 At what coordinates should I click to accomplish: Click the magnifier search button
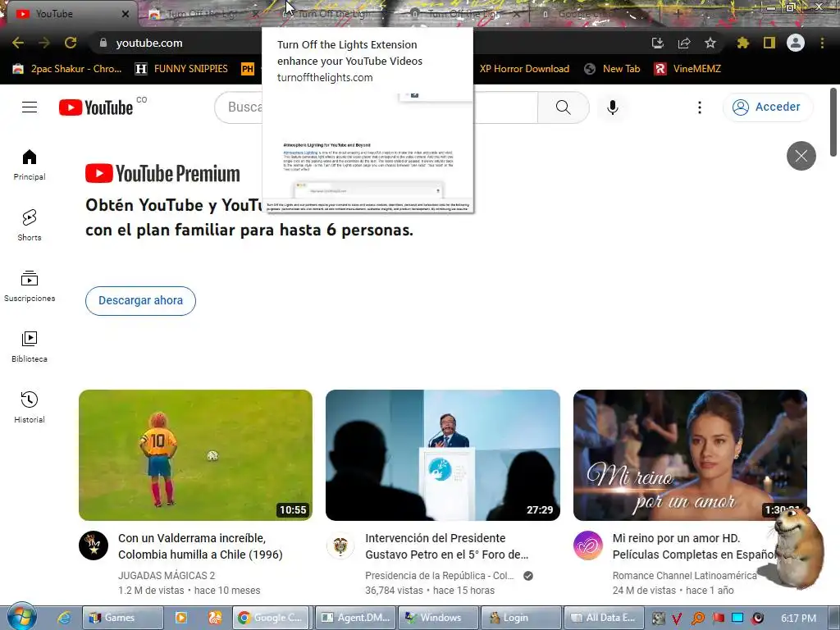pyautogui.click(x=563, y=107)
